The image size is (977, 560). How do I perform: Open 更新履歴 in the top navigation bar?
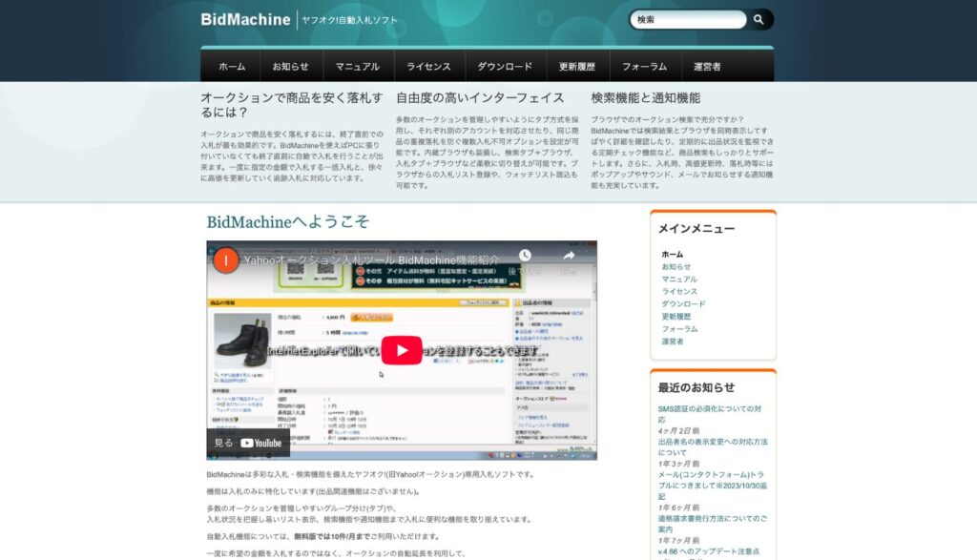tap(577, 67)
